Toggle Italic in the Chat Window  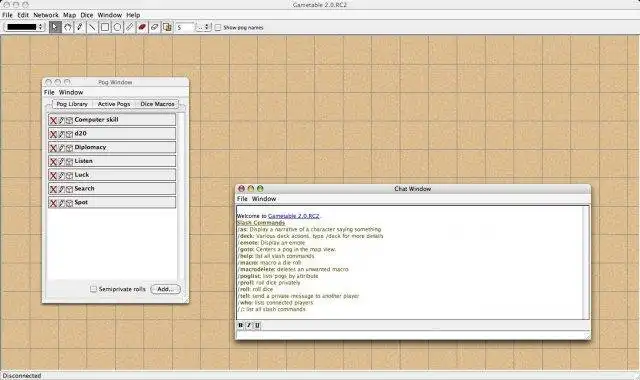click(249, 325)
